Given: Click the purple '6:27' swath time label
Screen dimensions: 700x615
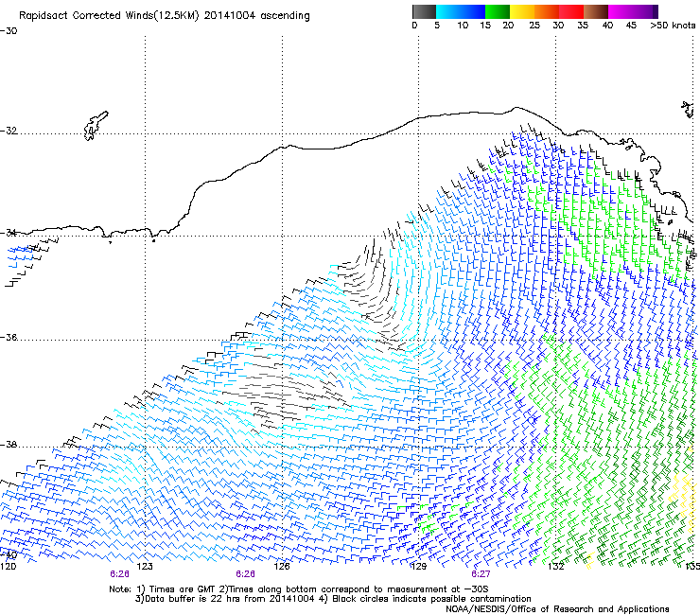Looking at the screenshot, I should [481, 574].
